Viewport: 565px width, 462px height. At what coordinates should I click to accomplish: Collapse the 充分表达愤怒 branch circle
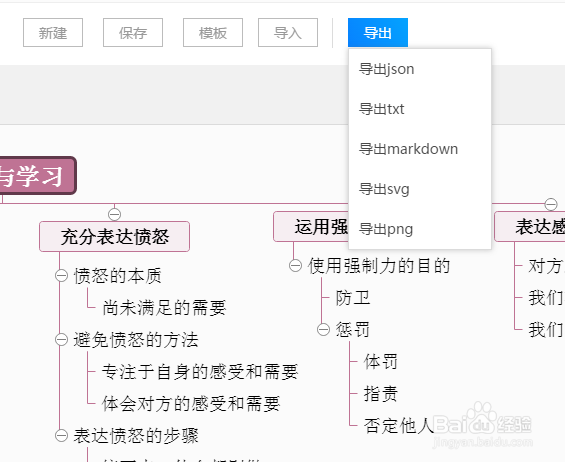point(114,214)
